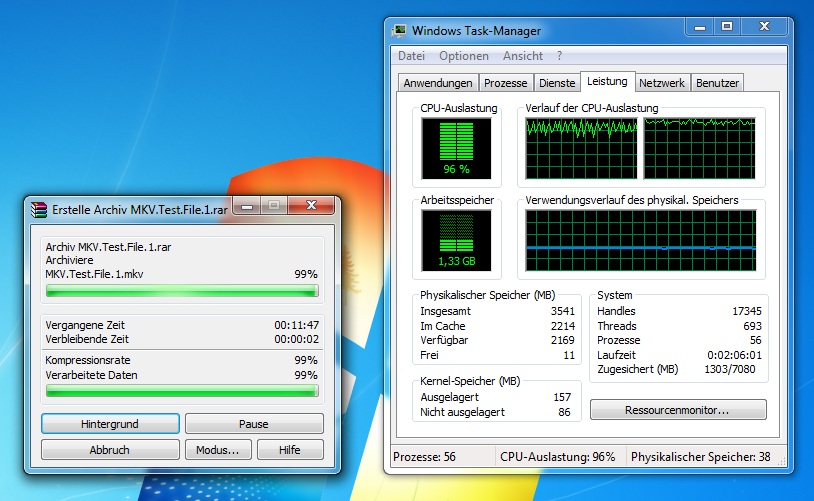
Task: Close the Windows Task-Manager window
Action: tap(764, 27)
